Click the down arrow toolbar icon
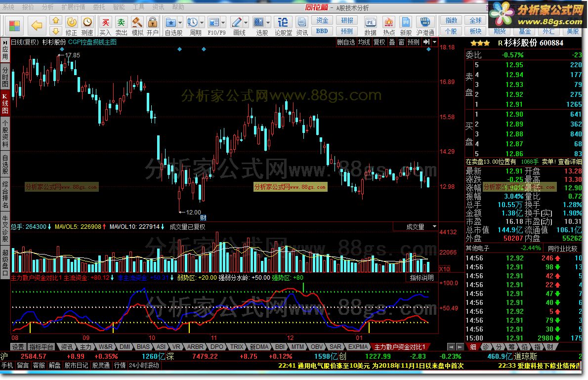The height and width of the screenshot is (380, 588). 56,31
